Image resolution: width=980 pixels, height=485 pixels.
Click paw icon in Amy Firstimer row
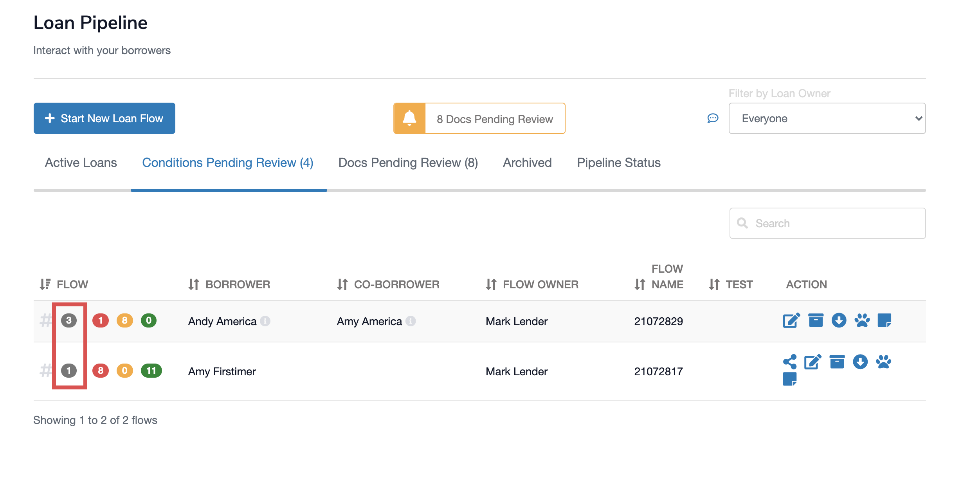pos(883,362)
